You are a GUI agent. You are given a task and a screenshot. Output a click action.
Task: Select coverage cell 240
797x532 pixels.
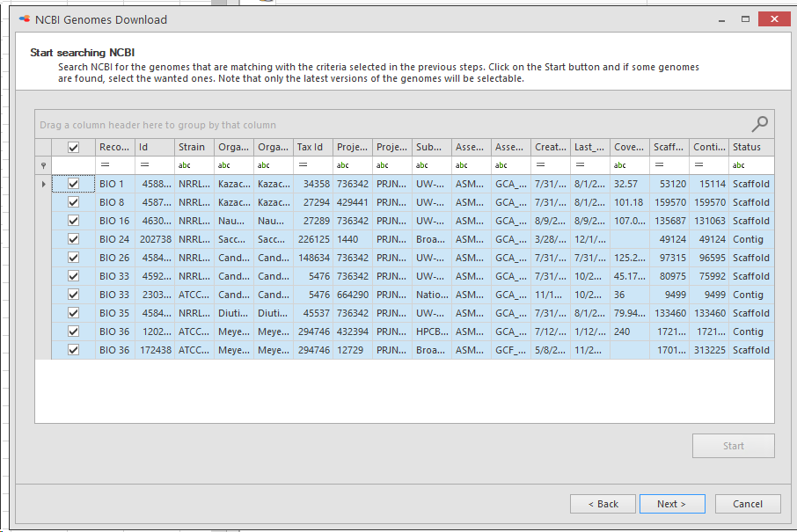630,332
